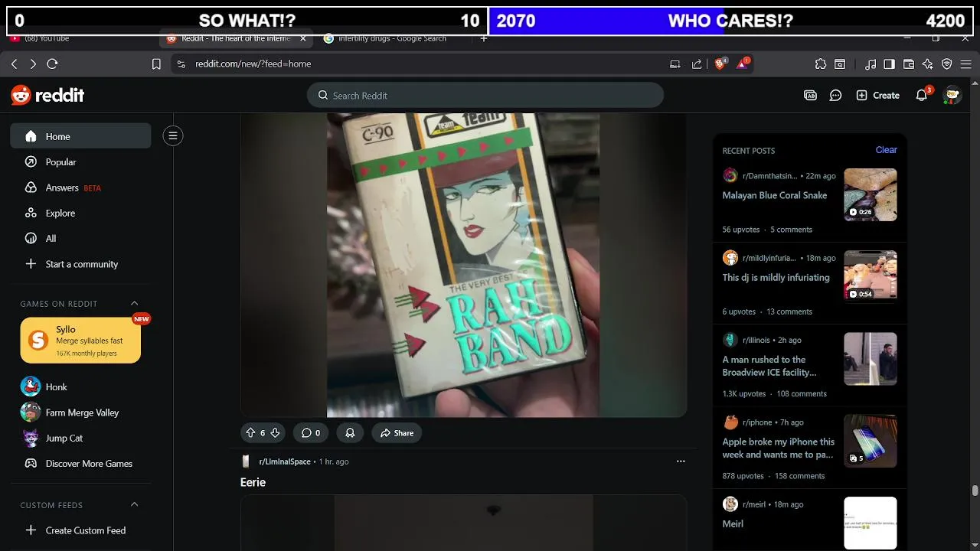Bookmark this page with bookmark icon
Image resolution: width=980 pixels, height=551 pixels.
click(x=156, y=64)
